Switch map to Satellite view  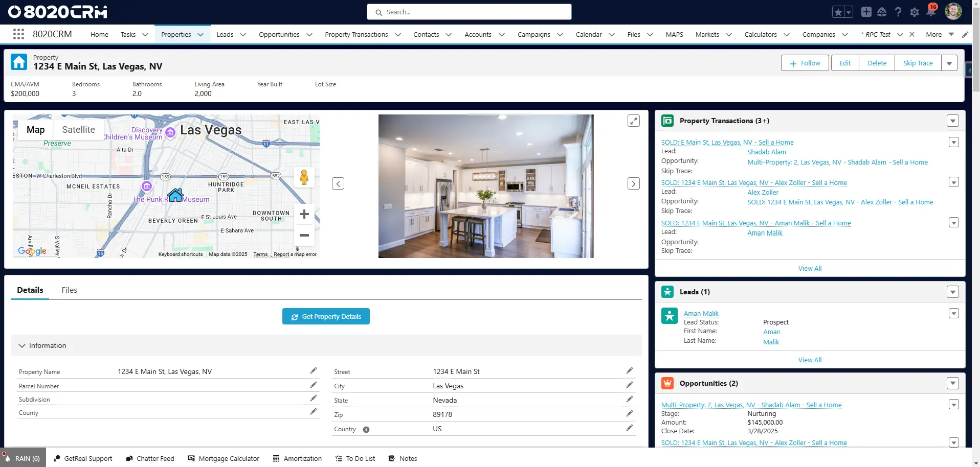tap(78, 130)
